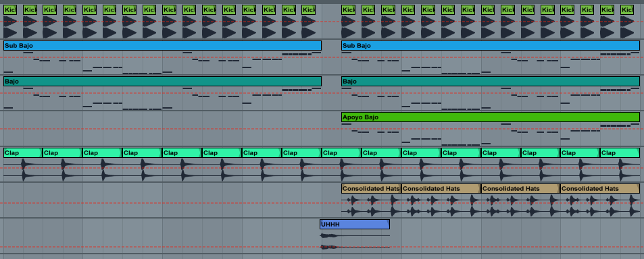Select the first Clap clip
The image size is (644, 259).
pos(23,153)
